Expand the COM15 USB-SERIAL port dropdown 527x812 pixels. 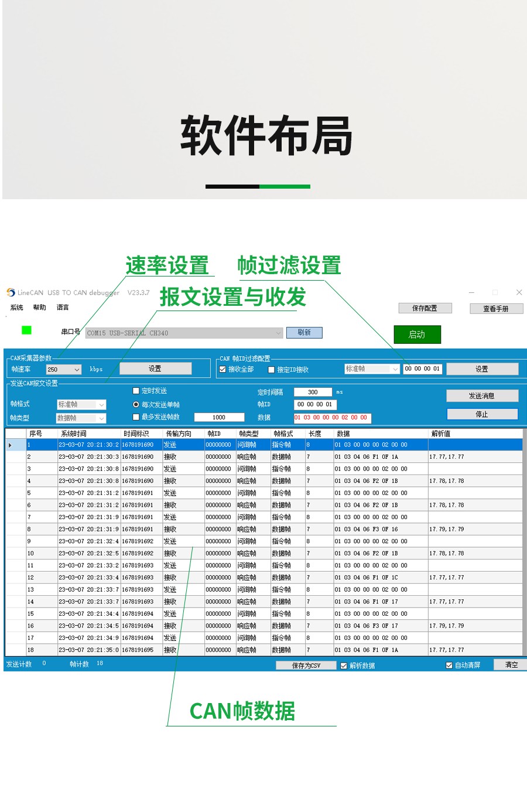[279, 333]
